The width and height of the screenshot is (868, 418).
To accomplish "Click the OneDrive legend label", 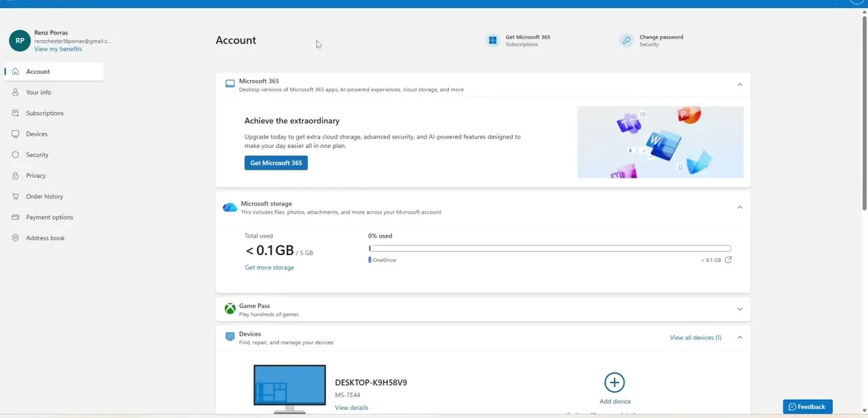I will (x=384, y=260).
